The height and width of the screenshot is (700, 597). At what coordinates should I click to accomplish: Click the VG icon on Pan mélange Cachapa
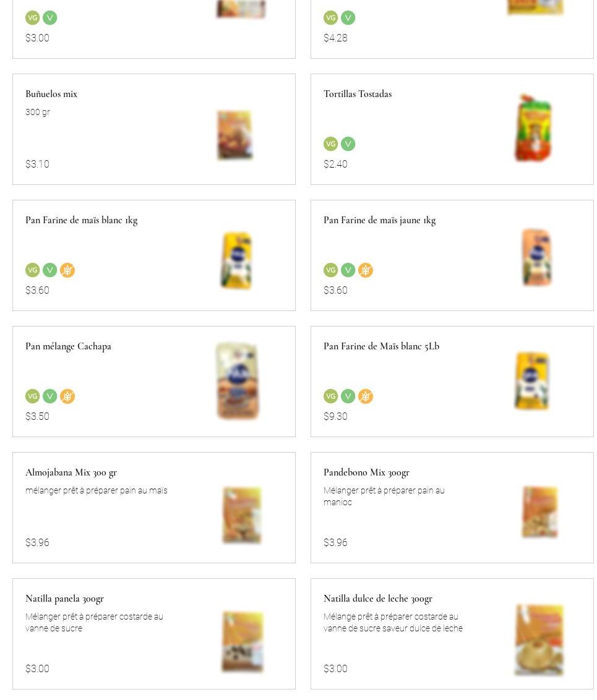point(33,396)
